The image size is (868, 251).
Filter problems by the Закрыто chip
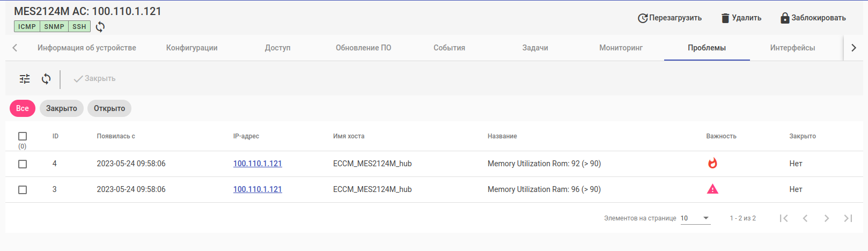(x=62, y=108)
